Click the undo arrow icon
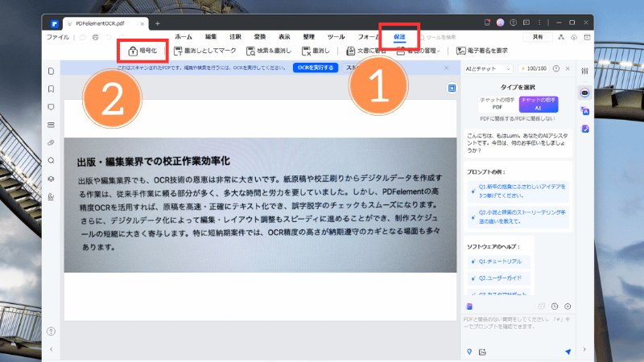This screenshot has width=644, height=362. 109,37
